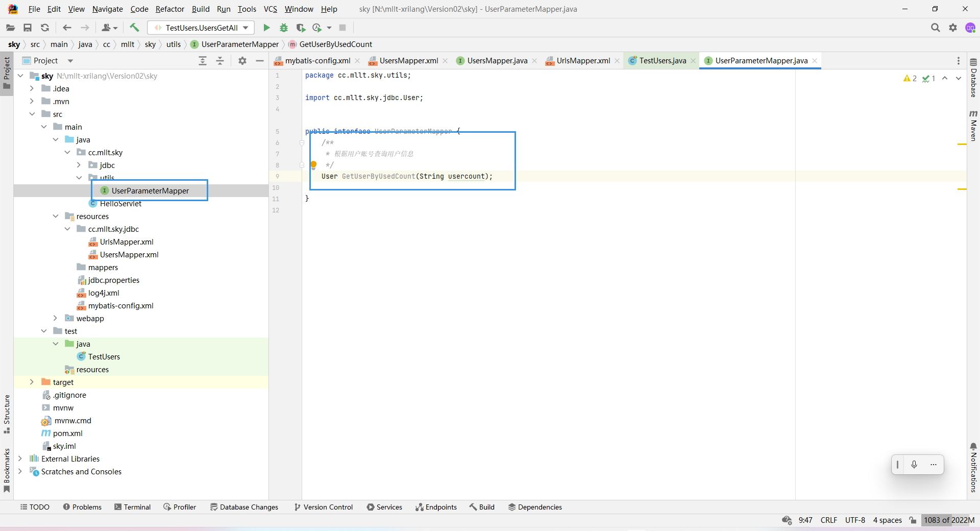Navigate forward with the right arrow
The image size is (980, 531).
pos(85,28)
